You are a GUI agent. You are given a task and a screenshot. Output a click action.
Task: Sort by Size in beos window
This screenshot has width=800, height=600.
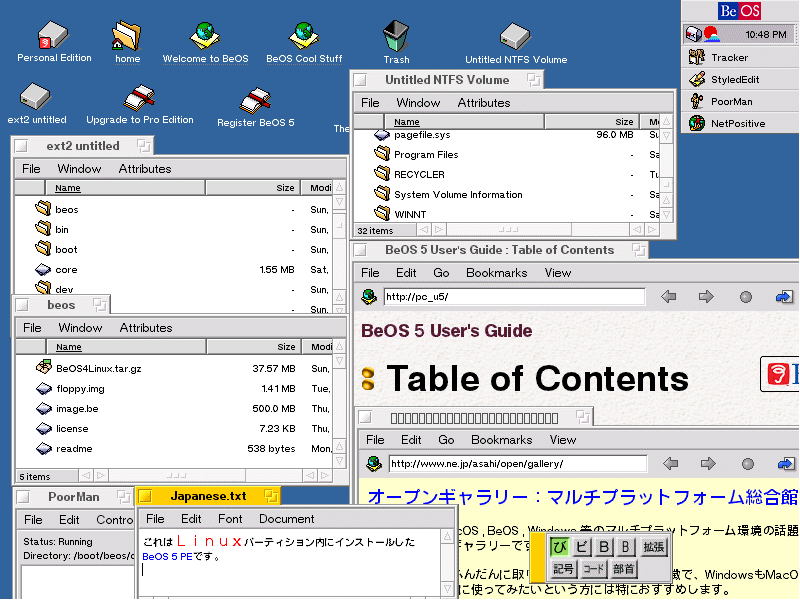254,347
